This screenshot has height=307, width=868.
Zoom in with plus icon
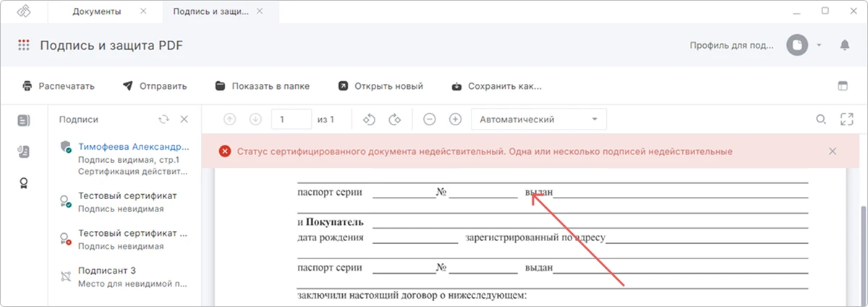pos(455,119)
